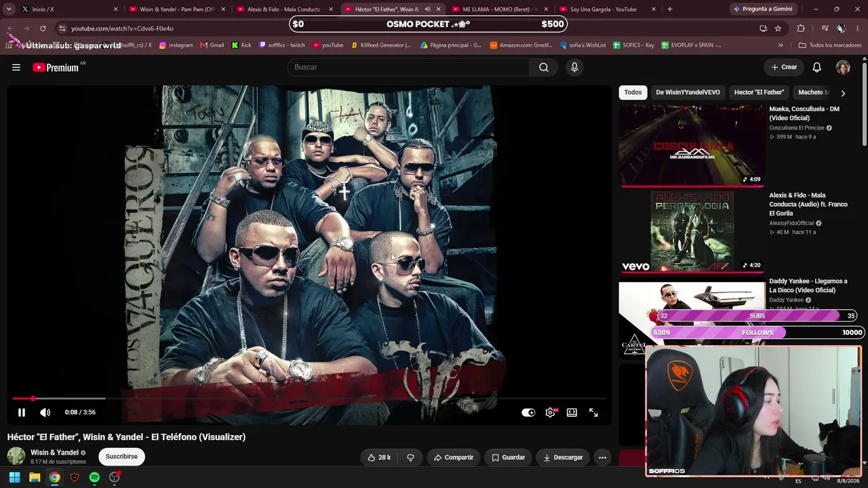Image resolution: width=868 pixels, height=488 pixels.
Task: Reload the current page
Action: click(x=43, y=28)
